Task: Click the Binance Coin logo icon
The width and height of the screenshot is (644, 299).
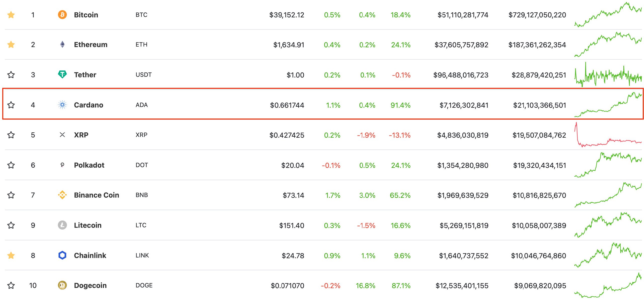Action: (62, 195)
